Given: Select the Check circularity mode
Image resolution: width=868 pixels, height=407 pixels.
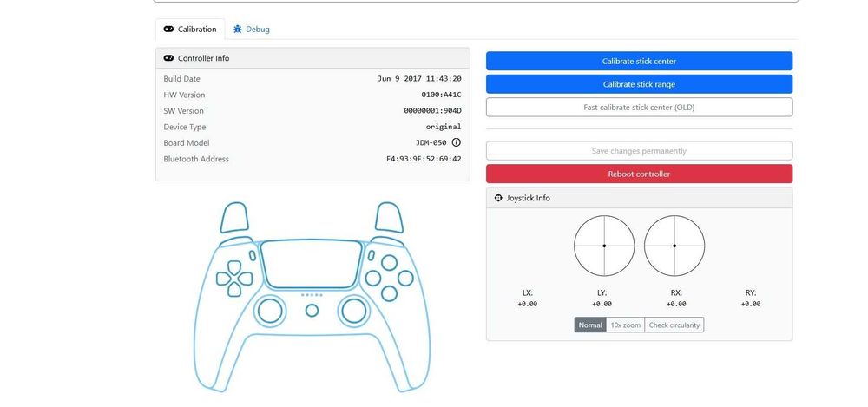Looking at the screenshot, I should pyautogui.click(x=674, y=325).
